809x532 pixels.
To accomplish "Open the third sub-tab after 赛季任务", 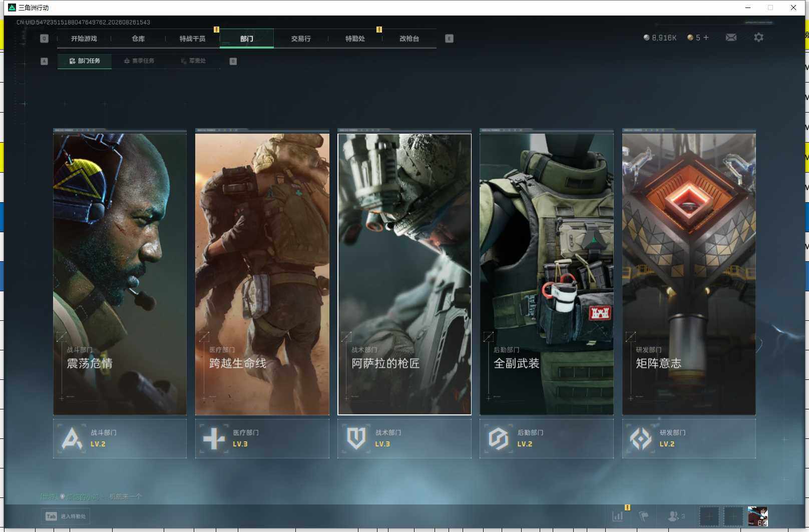I will pos(193,61).
